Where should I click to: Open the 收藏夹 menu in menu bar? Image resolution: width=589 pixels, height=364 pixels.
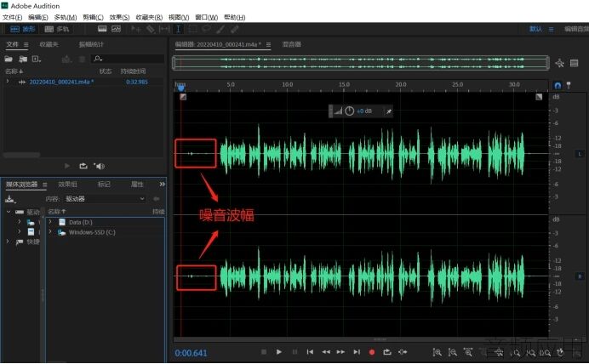coord(149,17)
